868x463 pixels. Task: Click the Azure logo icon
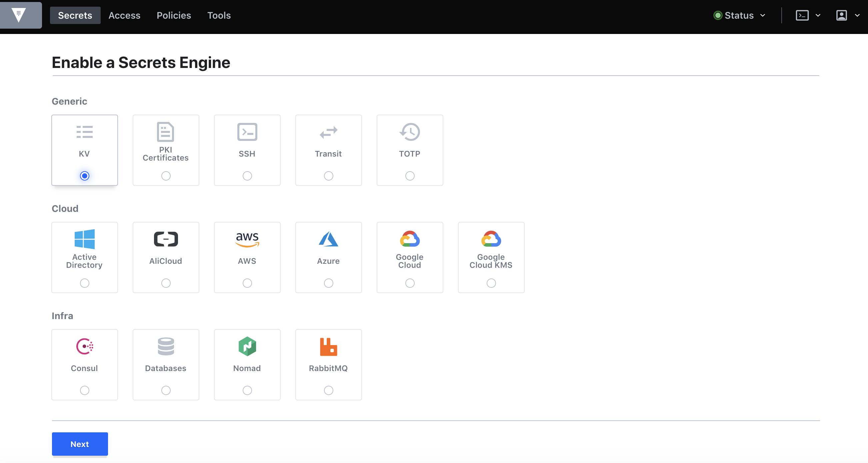point(328,239)
